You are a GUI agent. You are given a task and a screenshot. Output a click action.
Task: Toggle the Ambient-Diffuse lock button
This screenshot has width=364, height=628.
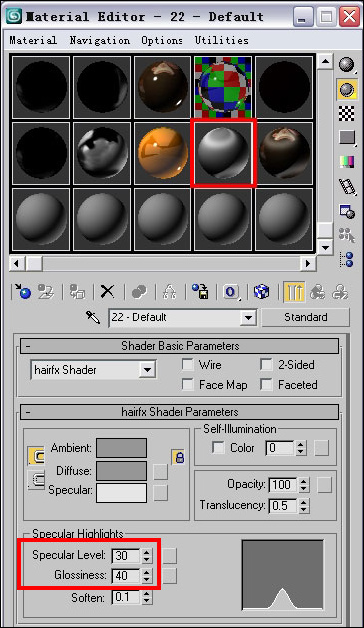36,456
